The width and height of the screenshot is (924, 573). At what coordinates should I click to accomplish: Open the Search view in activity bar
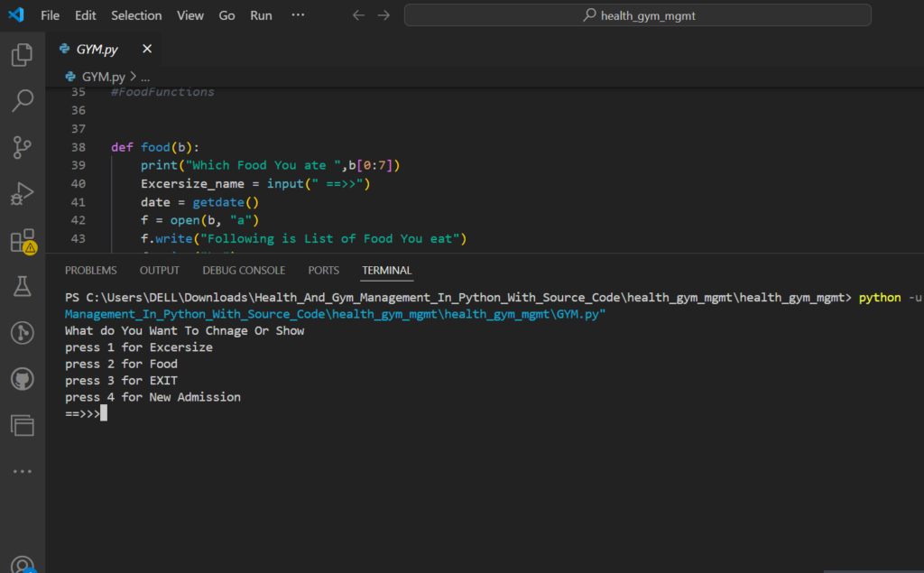(x=23, y=101)
